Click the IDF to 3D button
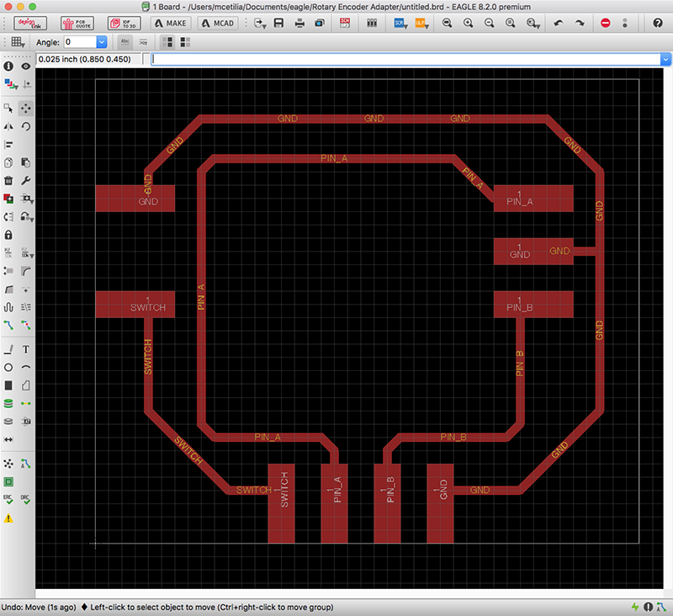673x616 pixels. tap(124, 24)
